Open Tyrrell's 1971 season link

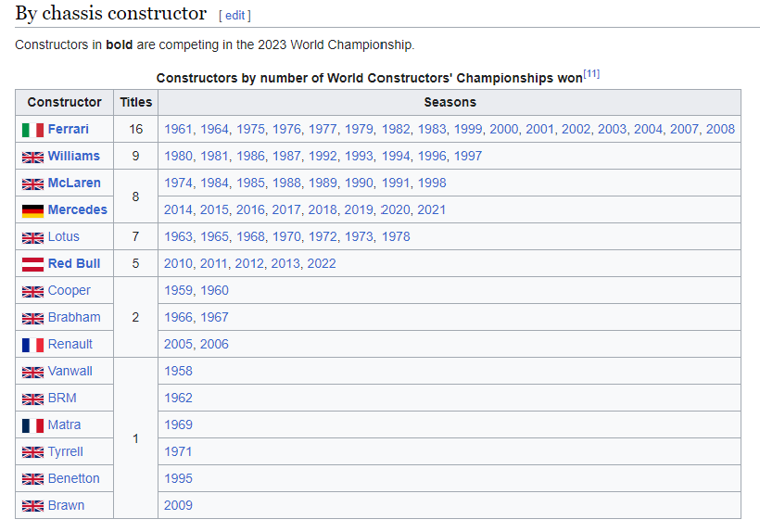(x=178, y=452)
